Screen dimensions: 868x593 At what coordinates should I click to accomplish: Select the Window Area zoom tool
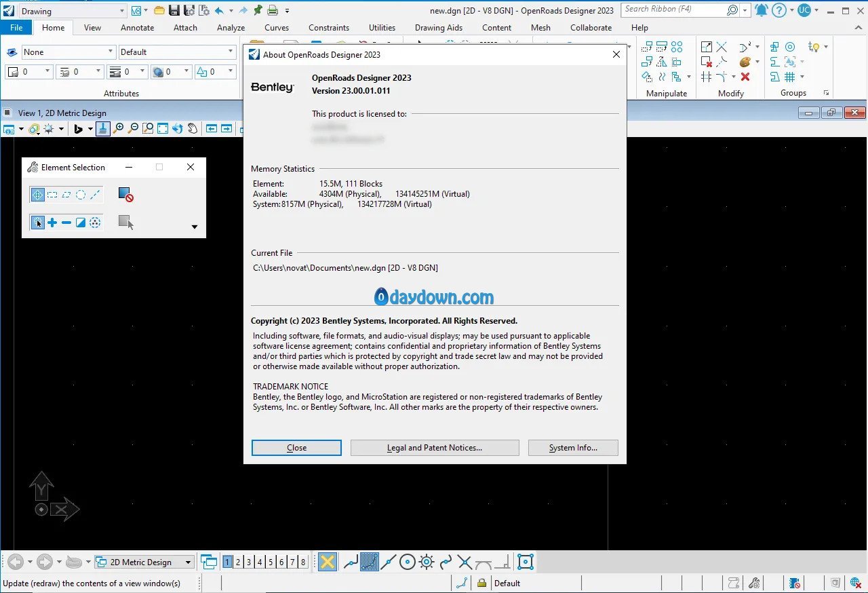click(148, 128)
